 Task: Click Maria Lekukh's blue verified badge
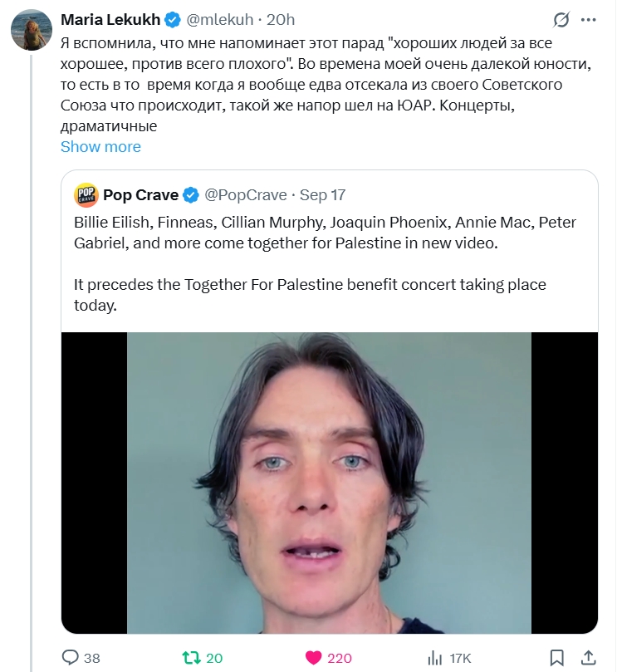click(173, 19)
